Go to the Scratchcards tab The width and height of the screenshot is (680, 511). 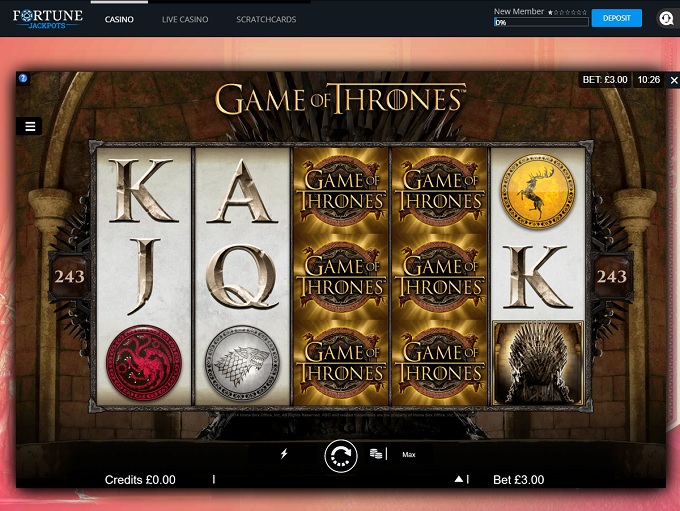[x=266, y=19]
